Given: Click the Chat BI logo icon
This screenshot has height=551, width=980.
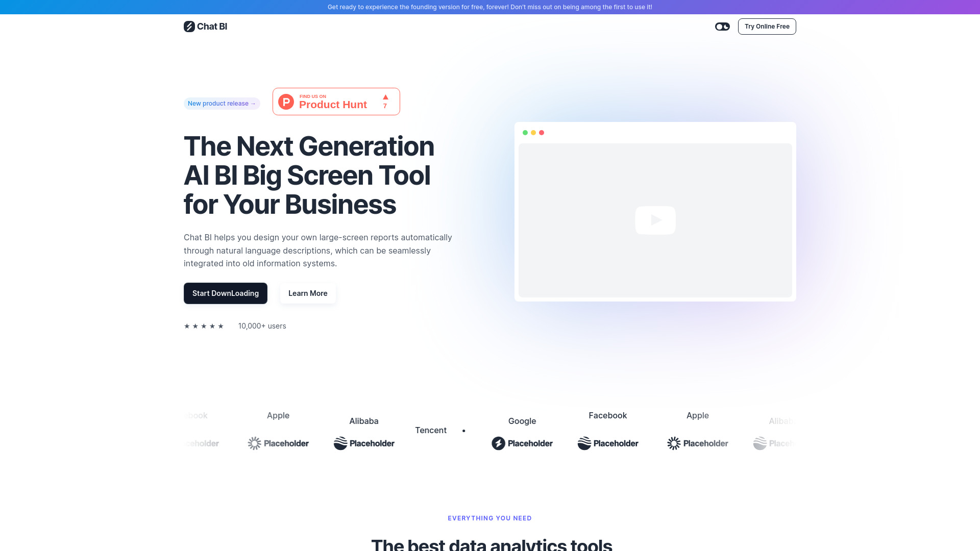Looking at the screenshot, I should click(189, 26).
